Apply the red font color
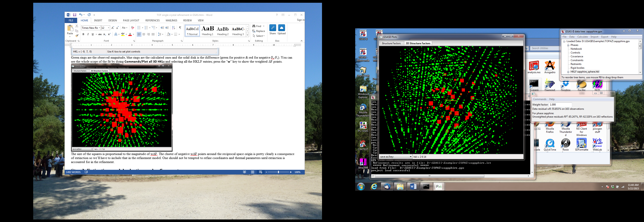 [x=130, y=34]
